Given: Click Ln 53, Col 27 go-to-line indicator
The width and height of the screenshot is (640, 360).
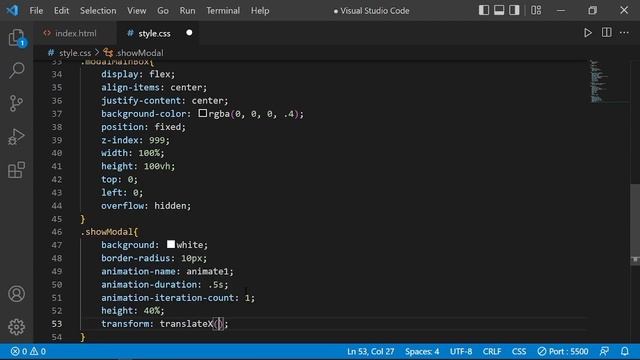Looking at the screenshot, I should (371, 351).
